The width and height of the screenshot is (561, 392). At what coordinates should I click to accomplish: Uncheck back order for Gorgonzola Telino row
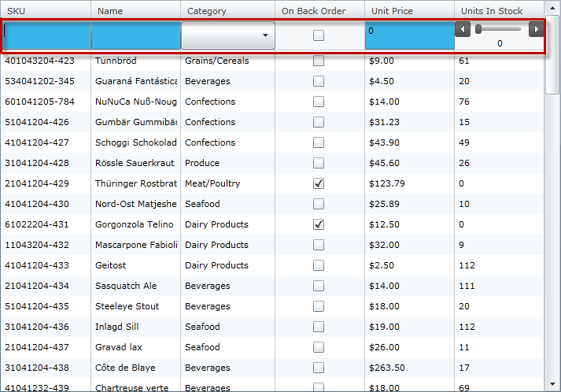click(319, 224)
